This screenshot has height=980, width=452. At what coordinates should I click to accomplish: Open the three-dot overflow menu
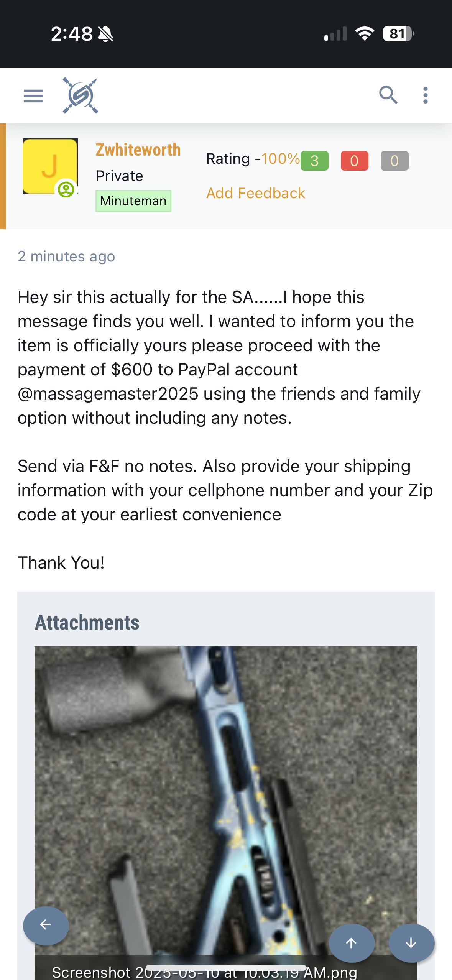[425, 95]
